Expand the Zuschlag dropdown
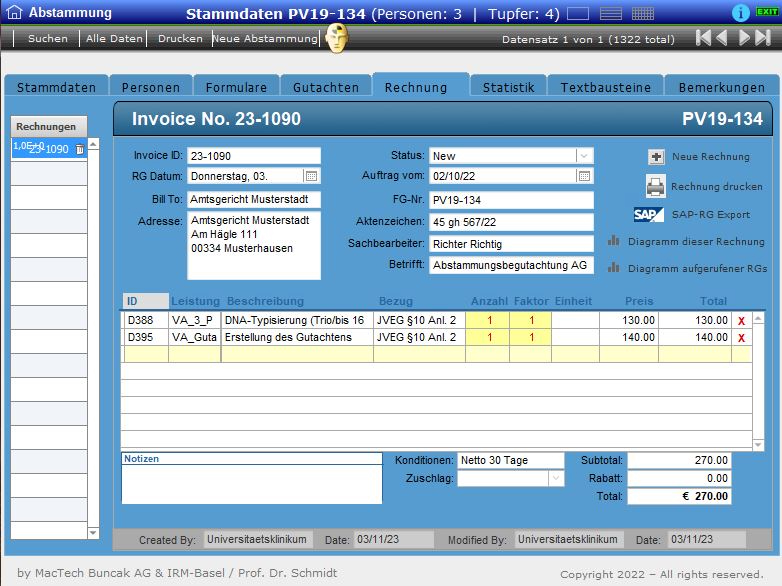The image size is (782, 586). [556, 479]
